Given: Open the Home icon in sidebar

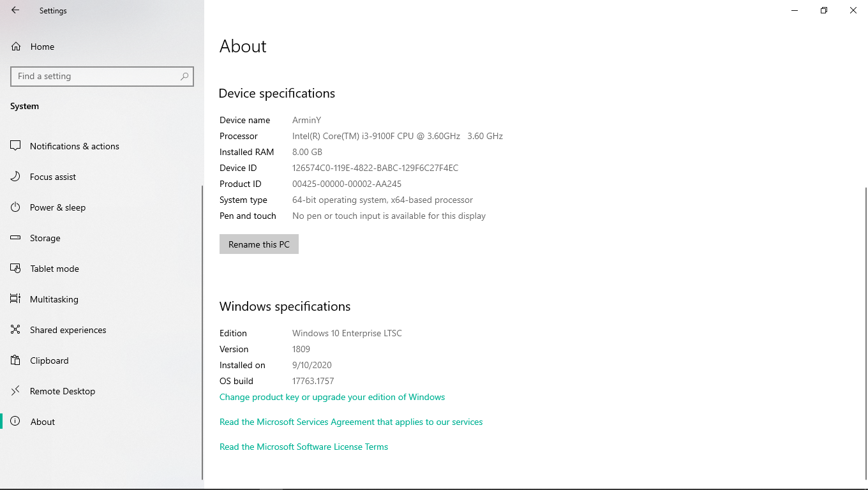Looking at the screenshot, I should tap(16, 47).
